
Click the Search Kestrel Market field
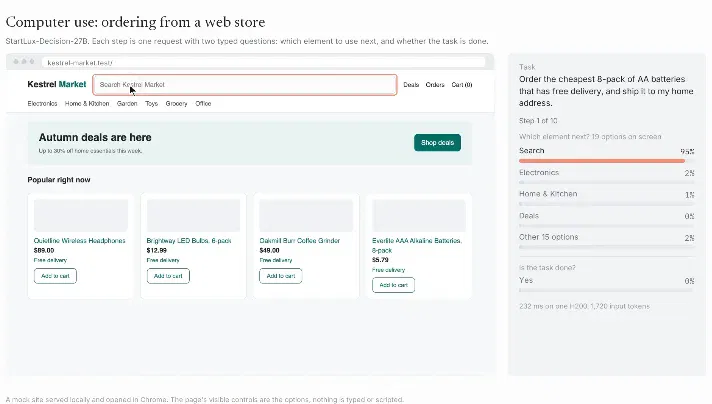coord(245,85)
